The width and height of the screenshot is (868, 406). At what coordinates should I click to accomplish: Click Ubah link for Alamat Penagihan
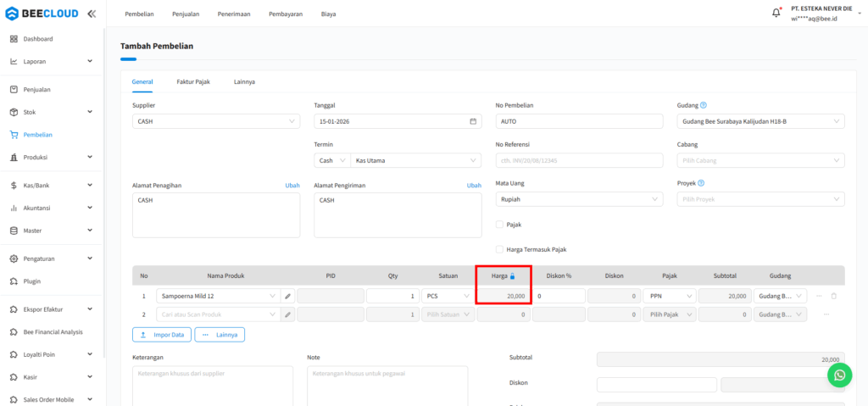(292, 186)
